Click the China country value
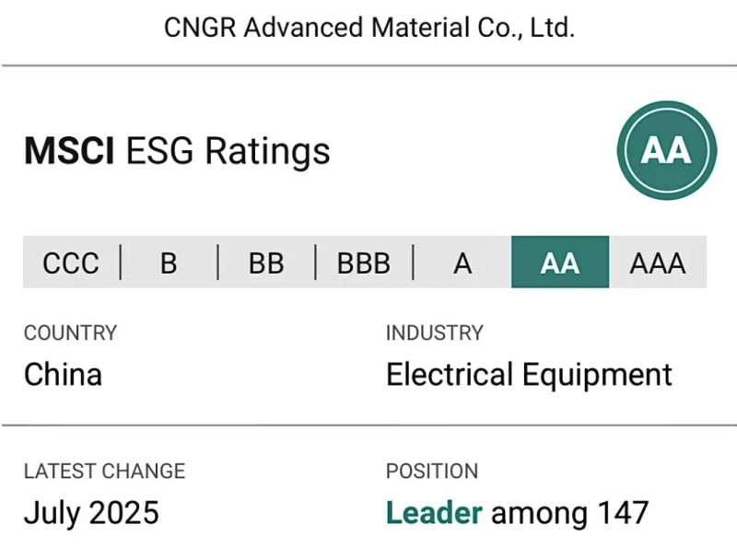This screenshot has height=560, width=737. pyautogui.click(x=63, y=375)
